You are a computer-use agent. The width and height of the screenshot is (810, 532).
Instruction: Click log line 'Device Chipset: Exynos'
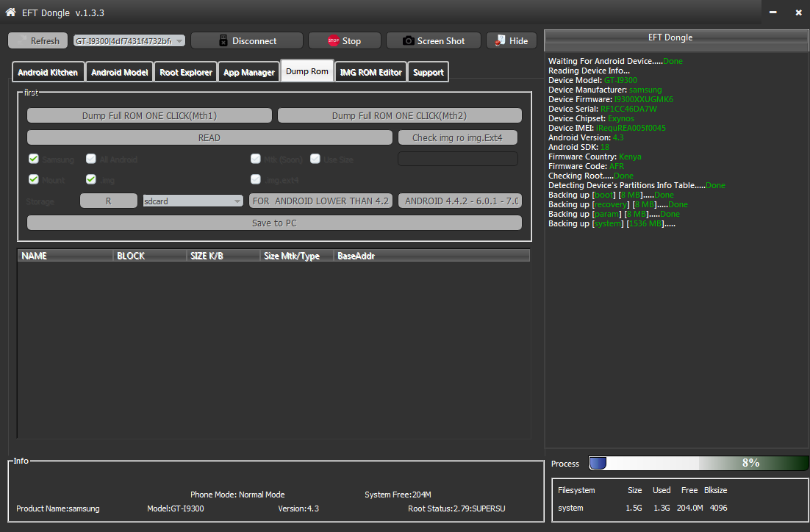[x=591, y=118]
